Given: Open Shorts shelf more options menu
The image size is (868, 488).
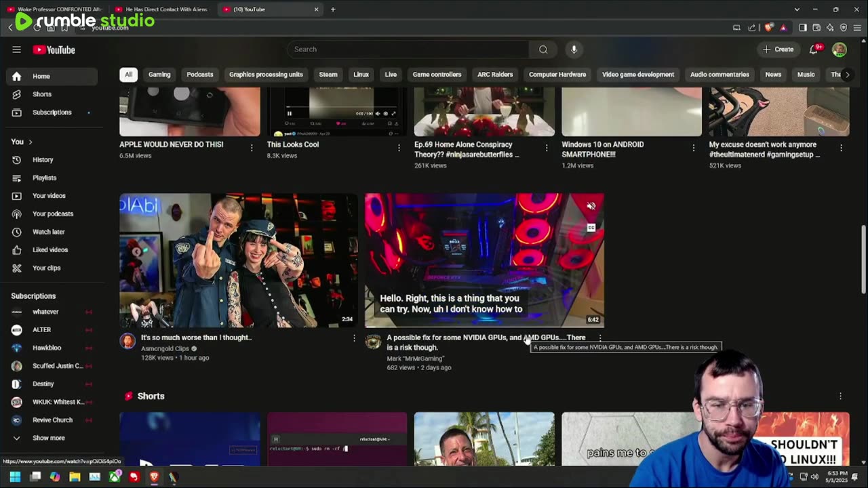Looking at the screenshot, I should 840,396.
